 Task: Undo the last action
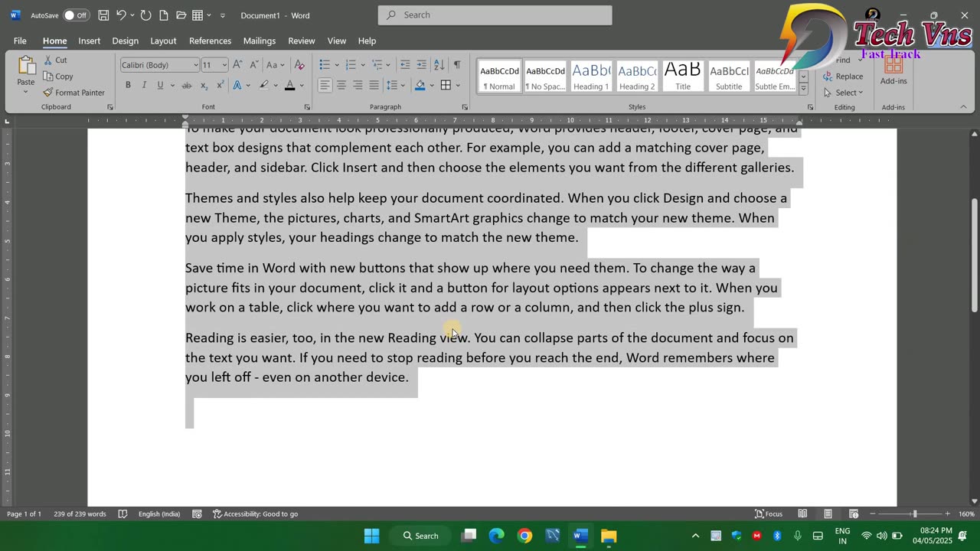click(x=121, y=15)
